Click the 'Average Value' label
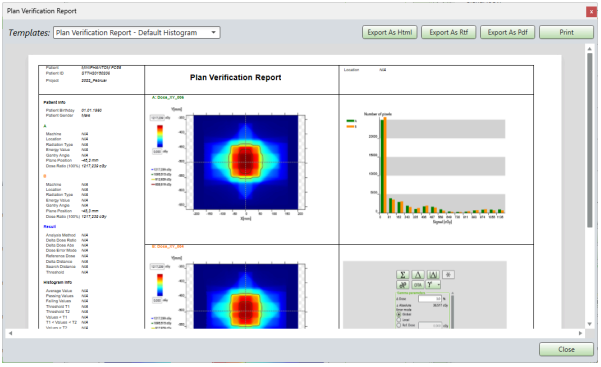The width and height of the screenshot is (601, 367). pos(59,291)
